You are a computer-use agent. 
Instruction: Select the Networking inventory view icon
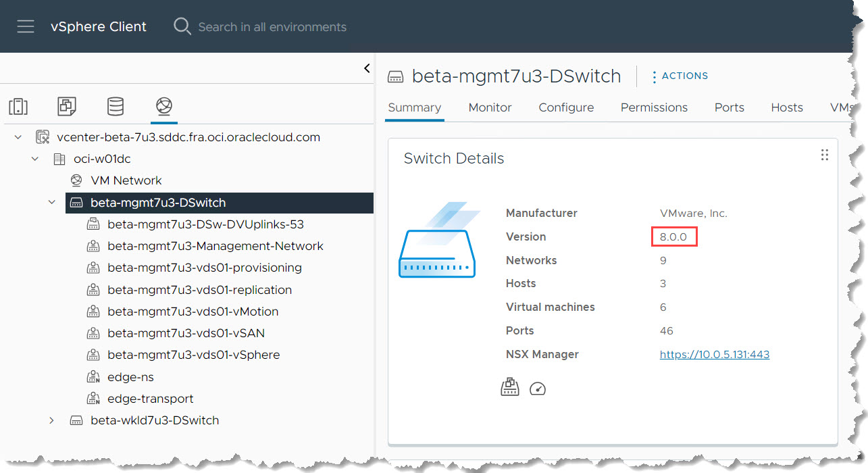point(163,106)
